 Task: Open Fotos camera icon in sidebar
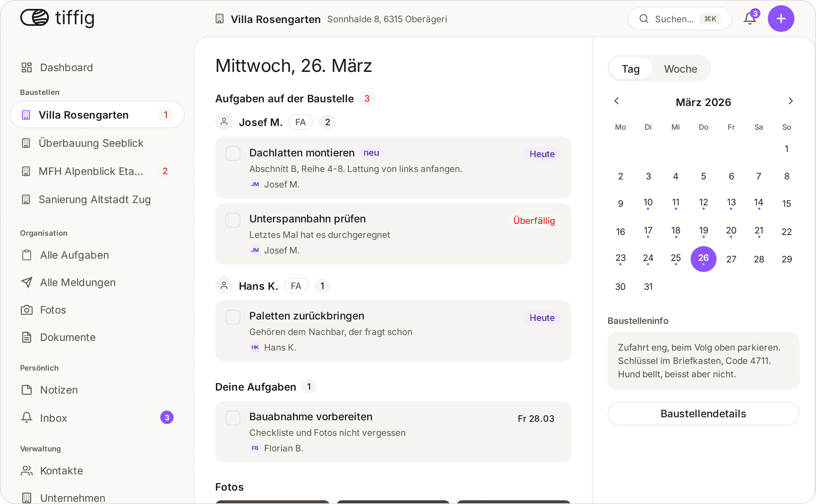click(27, 310)
